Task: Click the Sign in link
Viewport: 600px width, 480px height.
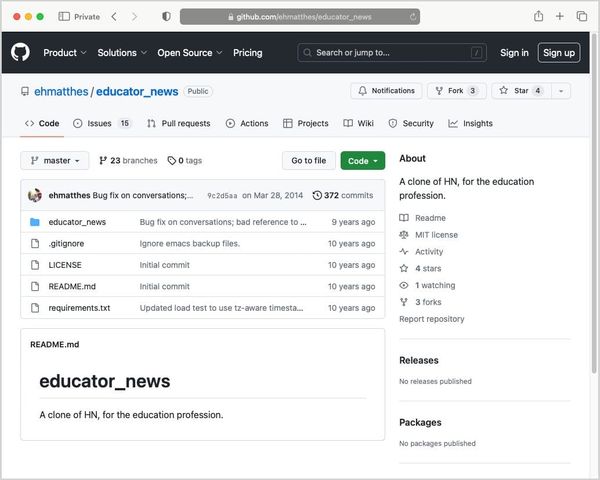Action: click(514, 52)
